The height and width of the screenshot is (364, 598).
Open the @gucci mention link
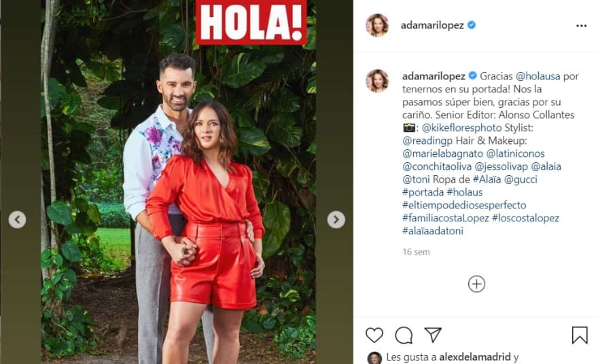click(x=521, y=179)
